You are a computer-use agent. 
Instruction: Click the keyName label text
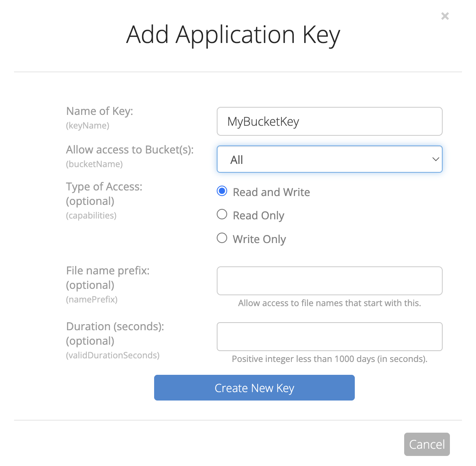[x=87, y=125]
